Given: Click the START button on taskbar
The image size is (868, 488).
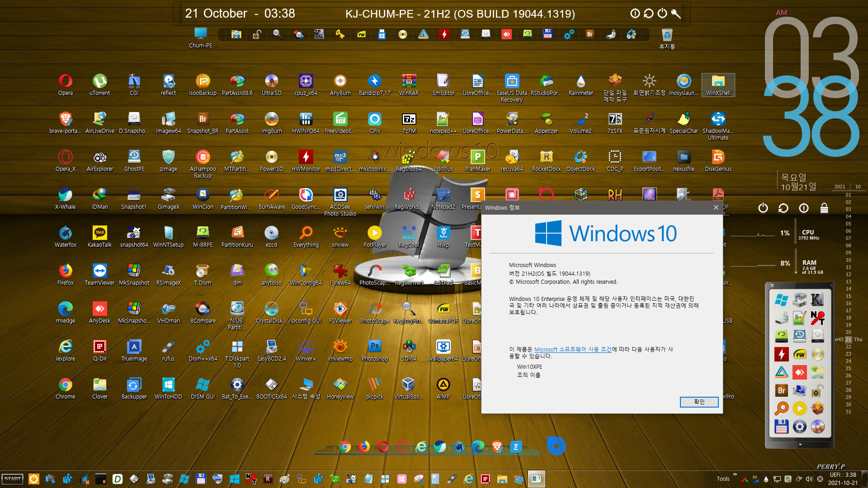Looking at the screenshot, I should click(x=13, y=479).
